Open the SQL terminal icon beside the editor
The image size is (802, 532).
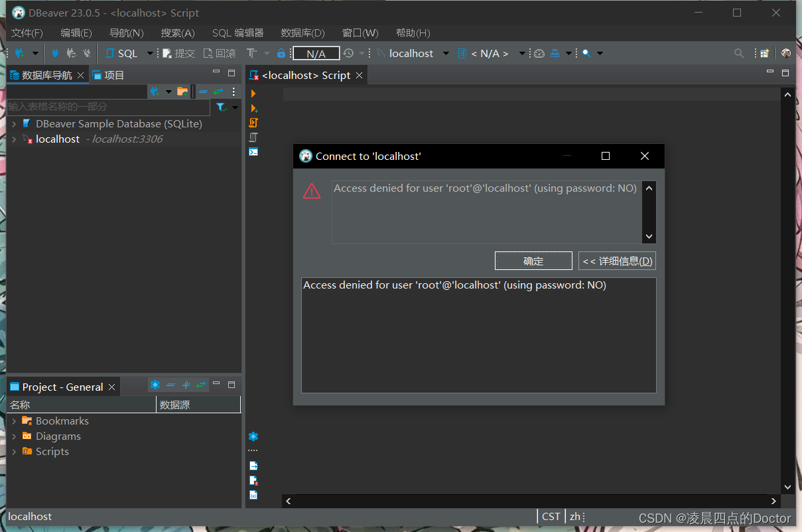tap(253, 152)
